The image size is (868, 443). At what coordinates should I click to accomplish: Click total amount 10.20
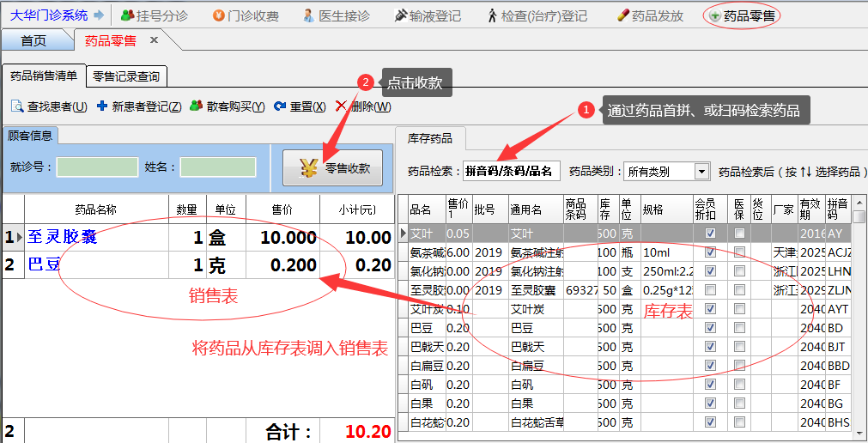(368, 431)
